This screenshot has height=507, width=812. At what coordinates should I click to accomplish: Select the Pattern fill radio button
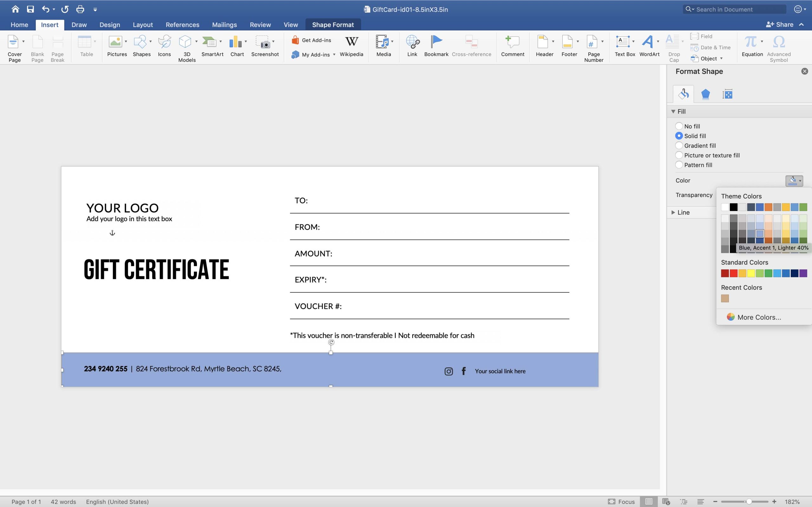pyautogui.click(x=679, y=165)
